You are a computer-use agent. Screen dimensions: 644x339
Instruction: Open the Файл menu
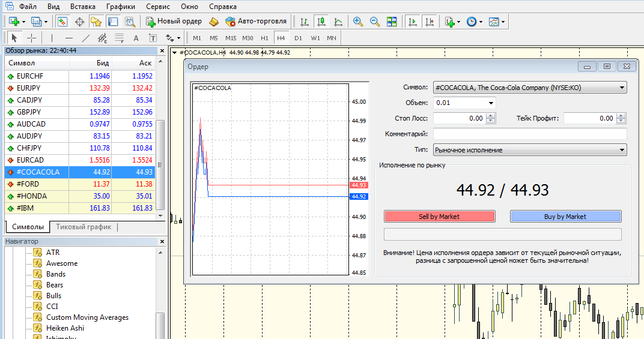[28, 7]
